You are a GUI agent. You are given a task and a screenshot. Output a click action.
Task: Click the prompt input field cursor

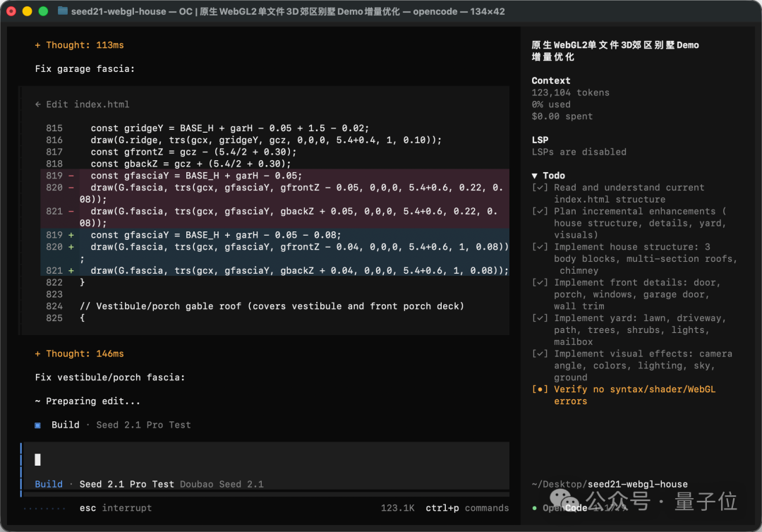pos(37,459)
